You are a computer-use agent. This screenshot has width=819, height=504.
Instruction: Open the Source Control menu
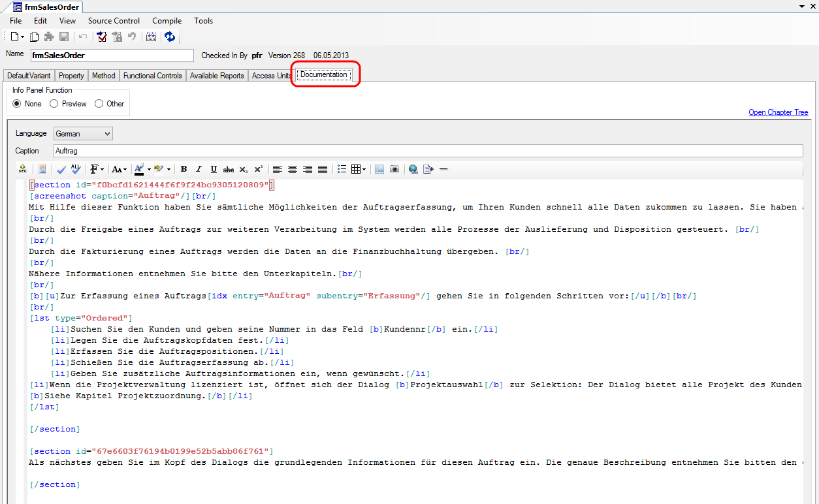pos(114,21)
